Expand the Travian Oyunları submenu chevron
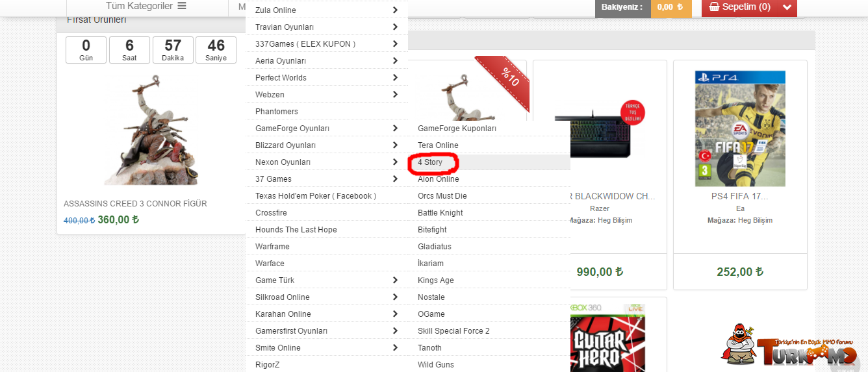 coord(396,27)
